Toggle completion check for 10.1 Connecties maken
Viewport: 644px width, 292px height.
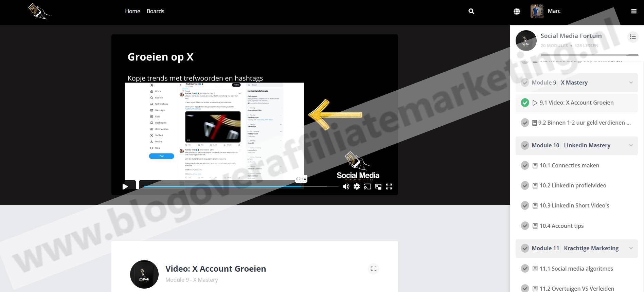coord(525,165)
